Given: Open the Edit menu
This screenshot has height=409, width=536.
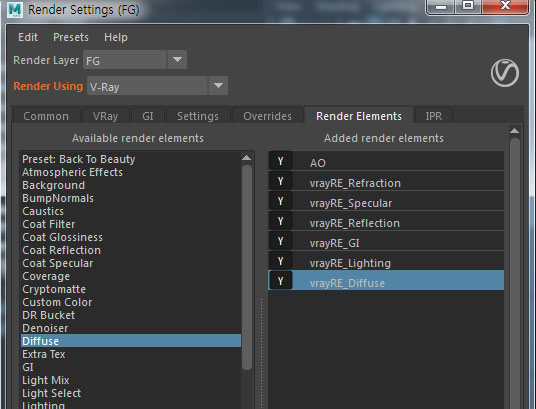Looking at the screenshot, I should [x=28, y=37].
